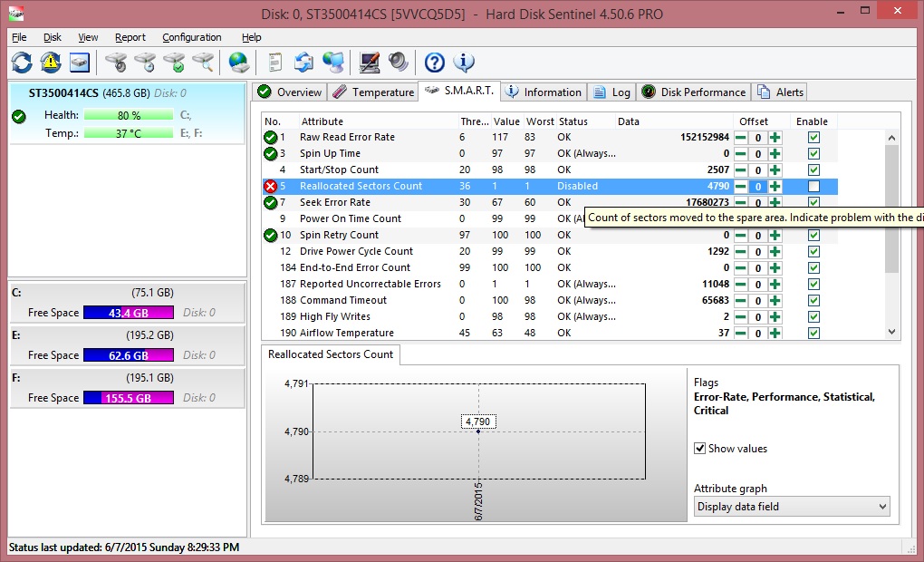Click the Attribute column header
This screenshot has height=562, width=924.
[378, 121]
